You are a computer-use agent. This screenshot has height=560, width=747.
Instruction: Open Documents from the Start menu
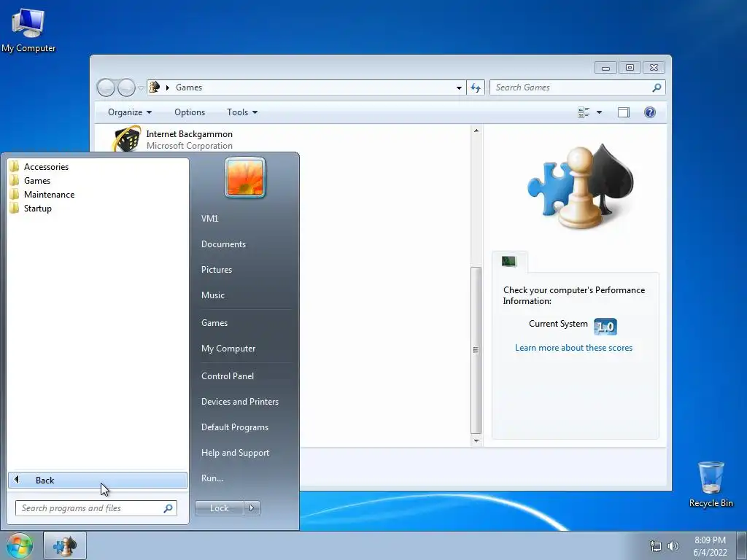(x=223, y=244)
